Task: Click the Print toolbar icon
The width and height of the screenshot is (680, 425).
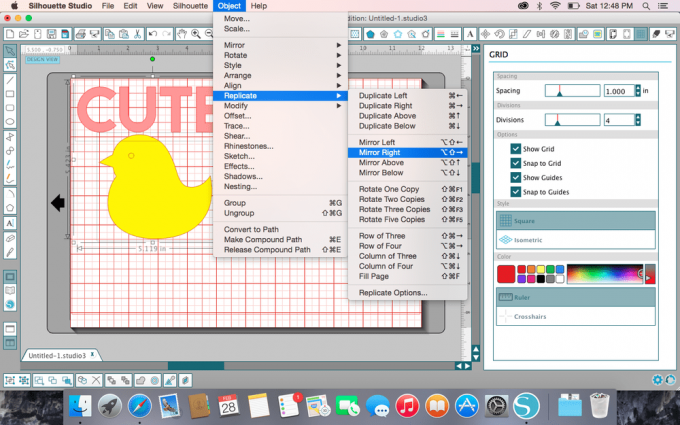Action: point(77,34)
